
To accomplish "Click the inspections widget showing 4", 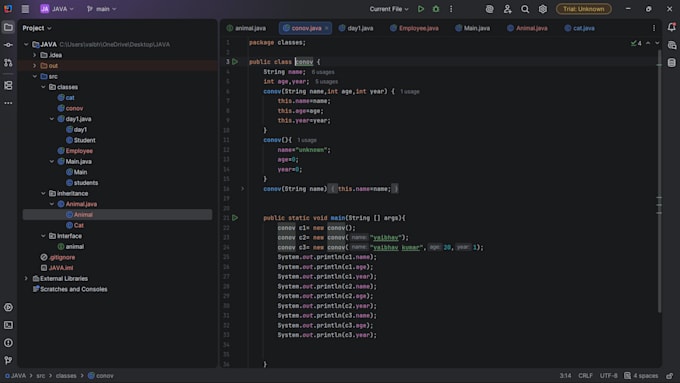I will pos(637,43).
